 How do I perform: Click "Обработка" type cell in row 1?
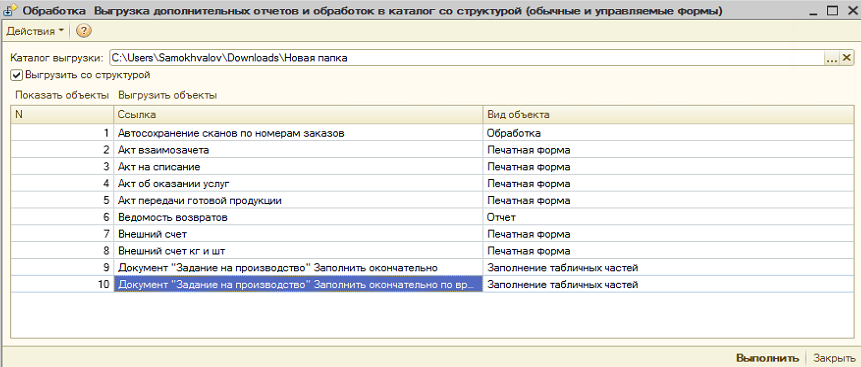point(668,133)
